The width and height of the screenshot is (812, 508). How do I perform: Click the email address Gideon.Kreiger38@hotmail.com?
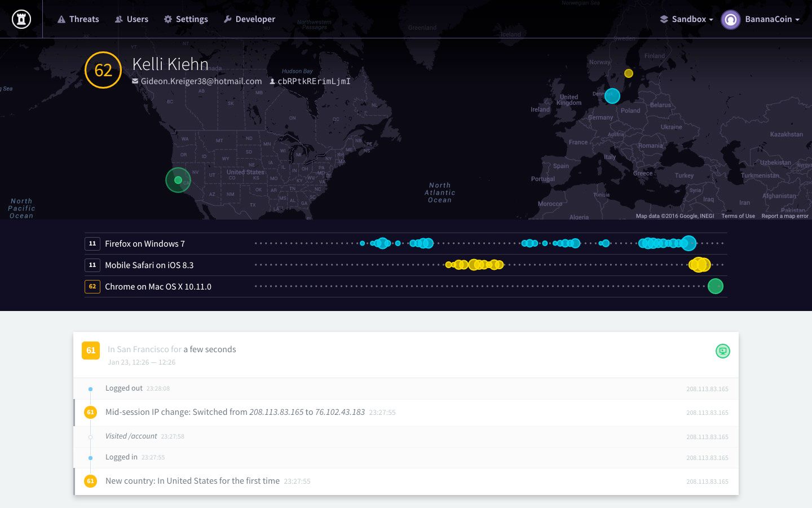pyautogui.click(x=201, y=81)
